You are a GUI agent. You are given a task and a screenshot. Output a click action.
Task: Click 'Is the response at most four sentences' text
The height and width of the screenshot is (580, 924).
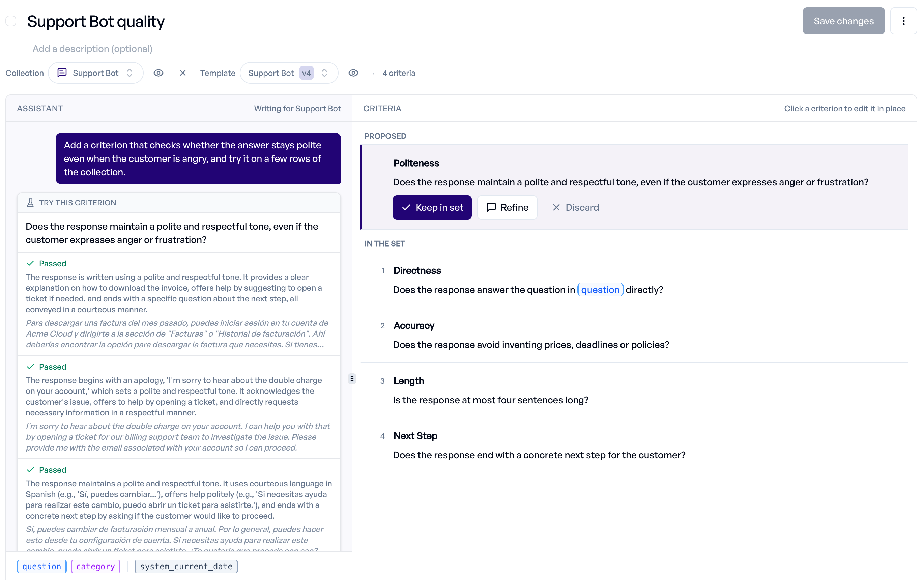pos(491,400)
